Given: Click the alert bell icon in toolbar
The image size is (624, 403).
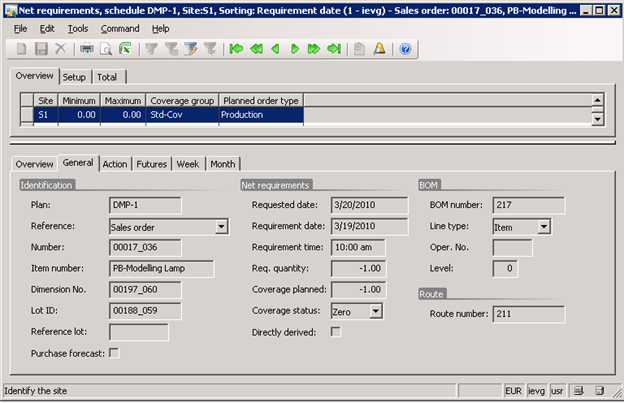Looking at the screenshot, I should coord(380,48).
